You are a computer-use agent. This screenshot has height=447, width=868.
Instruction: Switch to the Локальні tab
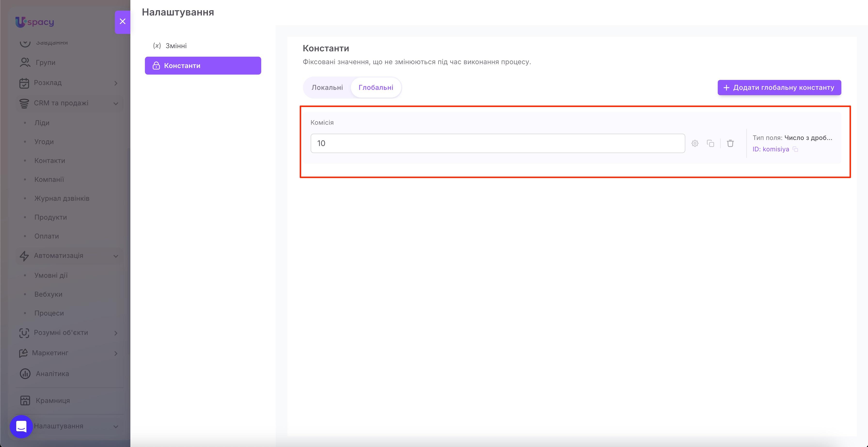pyautogui.click(x=327, y=87)
